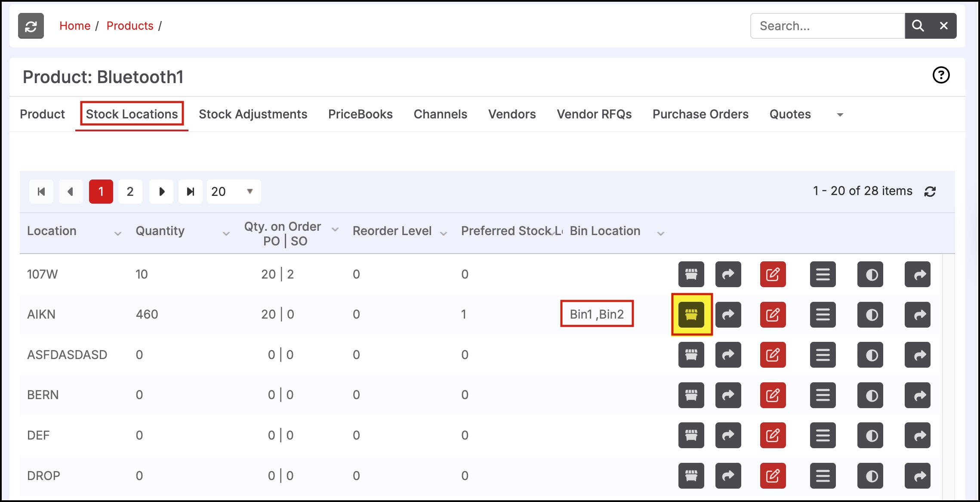The height and width of the screenshot is (502, 980).
Task: Click the 460 quantity cell
Action: pos(147,314)
